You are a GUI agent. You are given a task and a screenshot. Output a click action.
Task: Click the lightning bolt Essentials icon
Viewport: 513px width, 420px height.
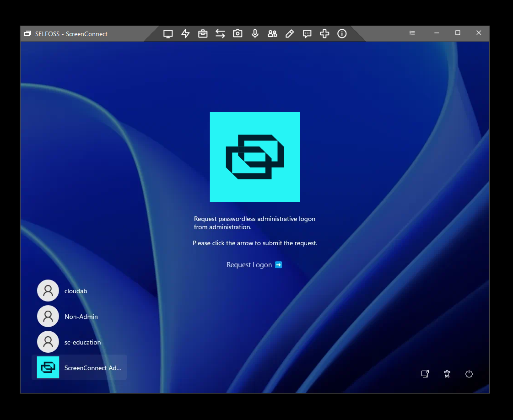click(x=185, y=34)
